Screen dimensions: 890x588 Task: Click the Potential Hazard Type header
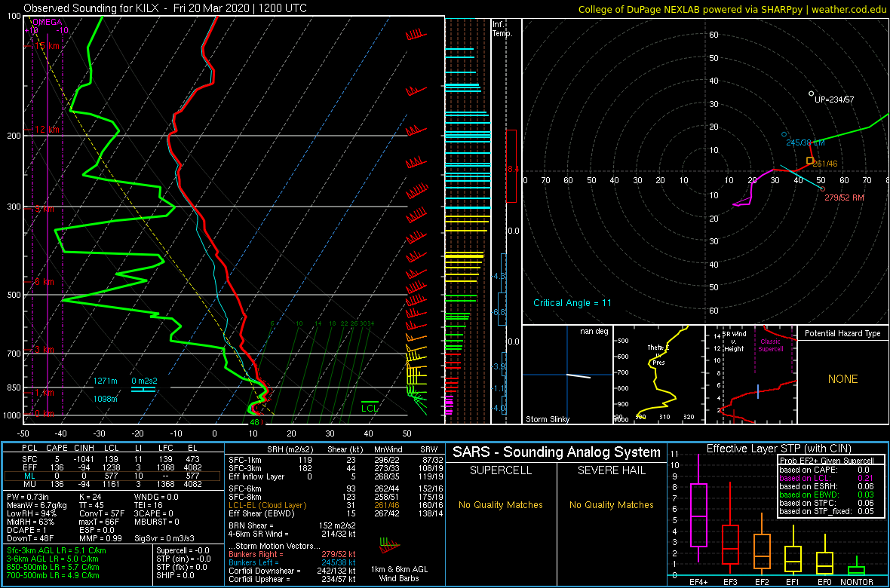click(x=842, y=334)
